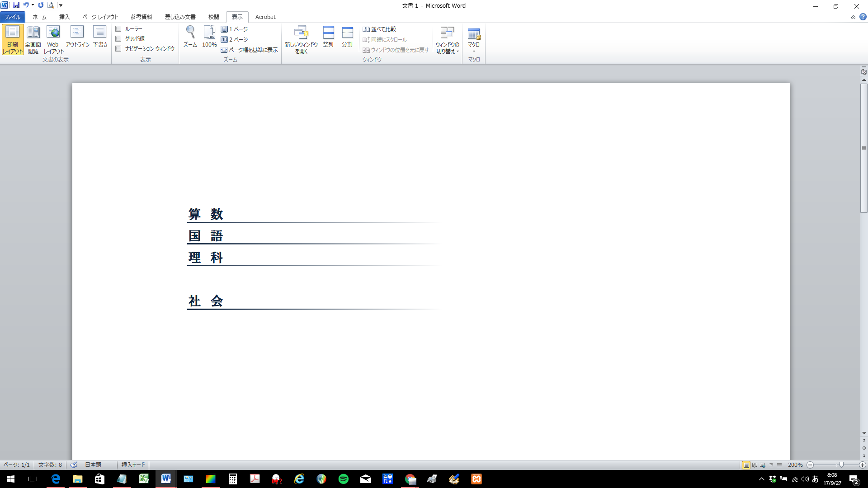This screenshot has width=868, height=488.
Task: Open the Page Layout ribbon tab
Action: pos(100,17)
